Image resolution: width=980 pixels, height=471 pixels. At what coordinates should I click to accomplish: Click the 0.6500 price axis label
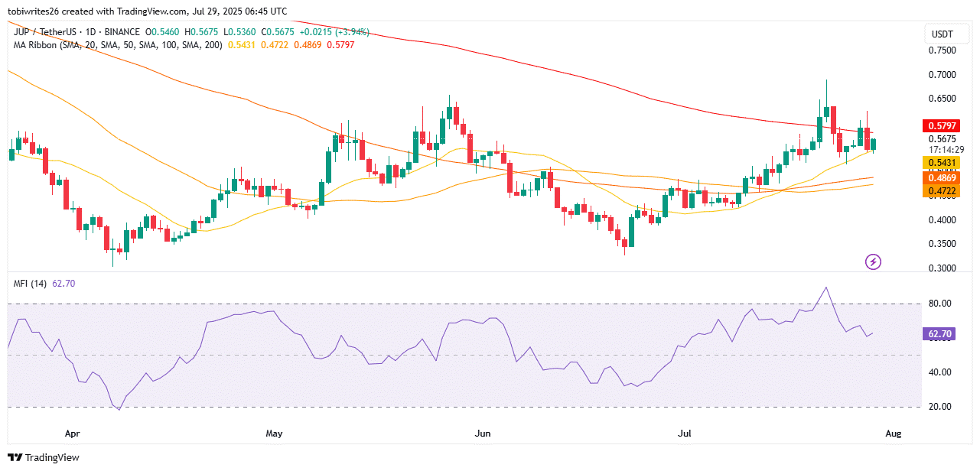point(943,99)
